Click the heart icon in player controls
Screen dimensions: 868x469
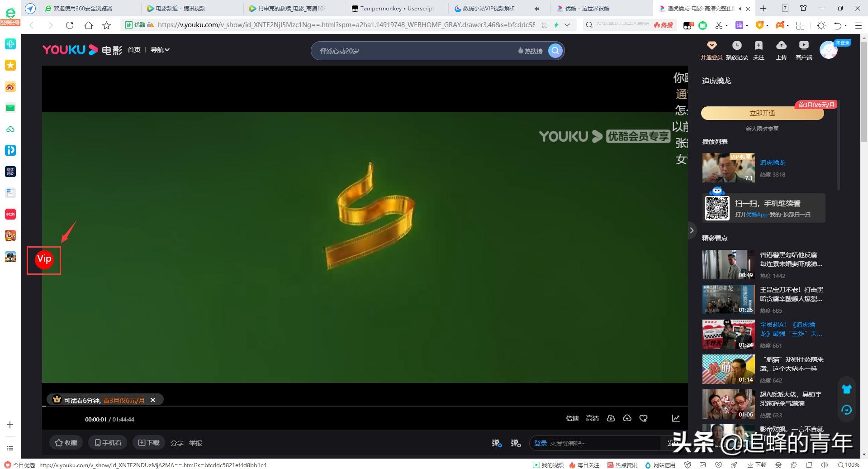643,418
